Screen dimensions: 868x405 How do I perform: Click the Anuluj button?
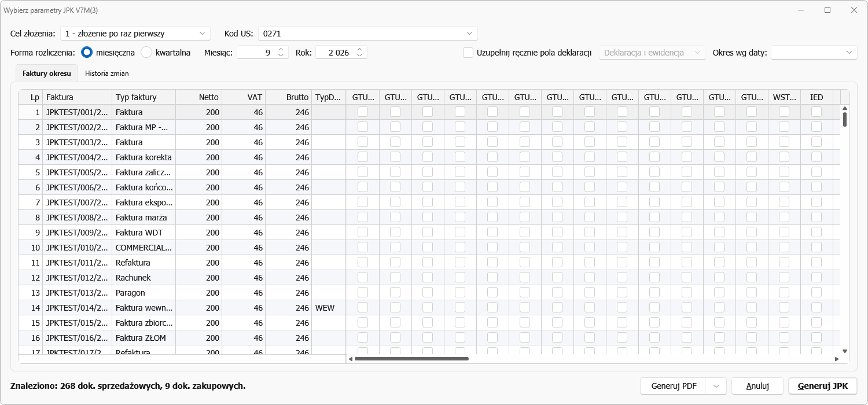click(x=757, y=386)
